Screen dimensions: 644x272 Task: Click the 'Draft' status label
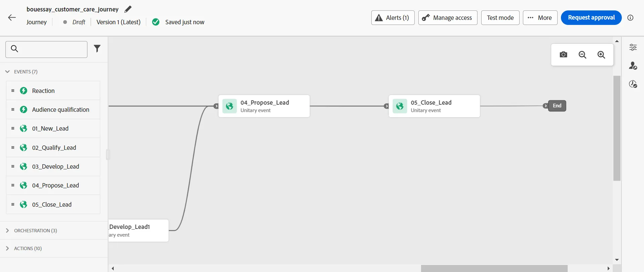tap(79, 22)
